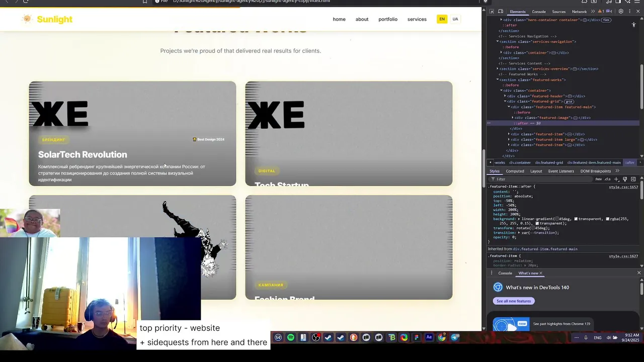Open the rotate 45deg angle swatch
Image resolution: width=644 pixels, height=362 pixels.
[x=533, y=228]
